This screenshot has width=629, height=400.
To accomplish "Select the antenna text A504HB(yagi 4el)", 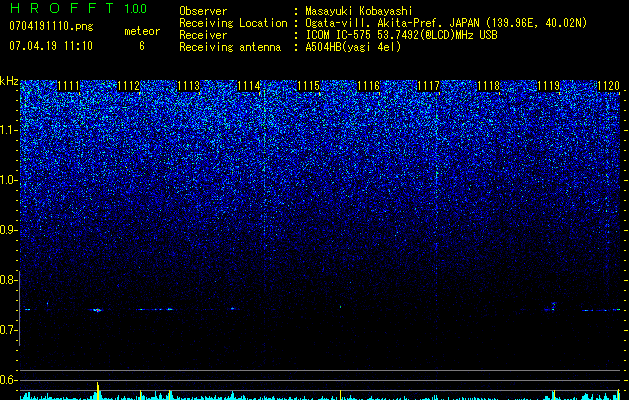I will coord(353,47).
